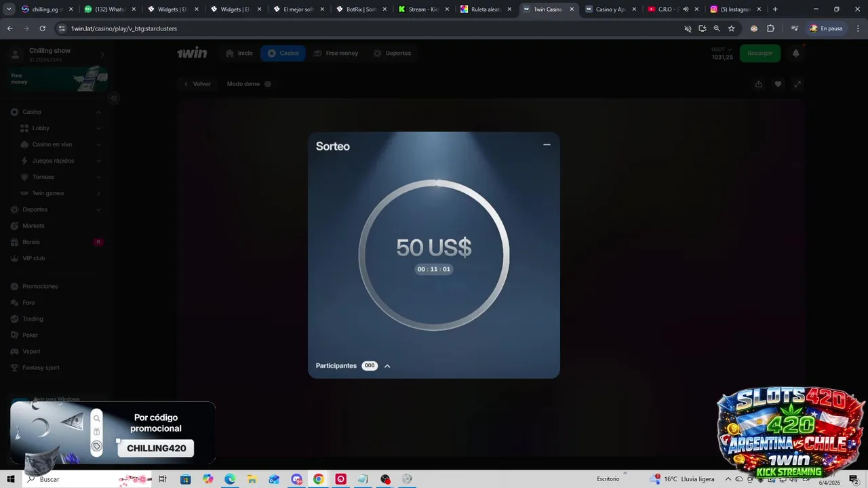This screenshot has height=488, width=868.
Task: Select the Casino tab in 1win header
Action: pos(283,53)
